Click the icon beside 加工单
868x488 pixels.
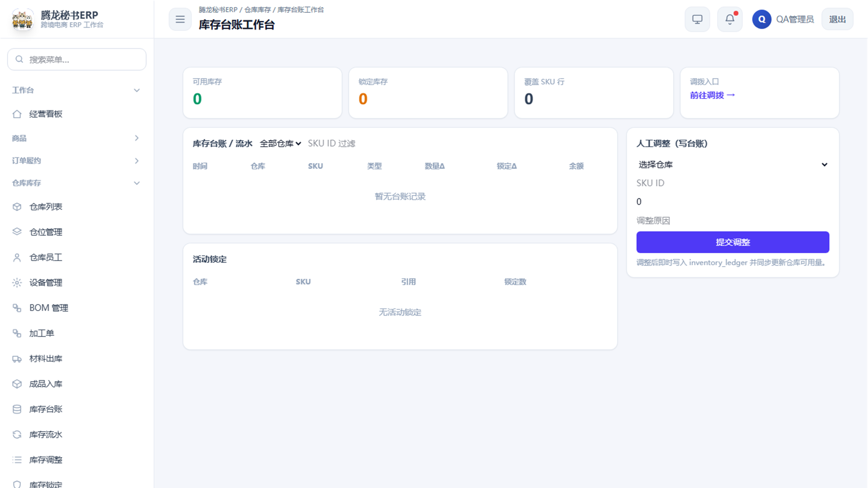pyautogui.click(x=17, y=333)
